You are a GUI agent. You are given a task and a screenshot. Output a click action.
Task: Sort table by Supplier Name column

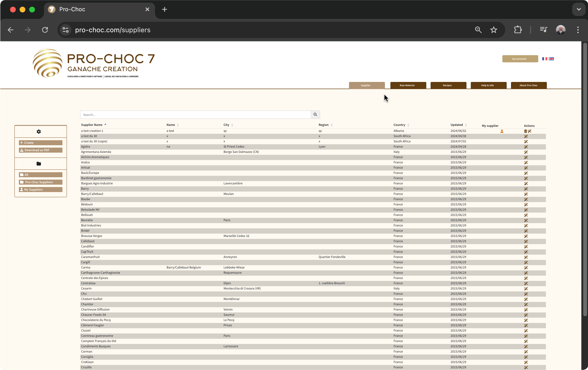[x=92, y=125]
